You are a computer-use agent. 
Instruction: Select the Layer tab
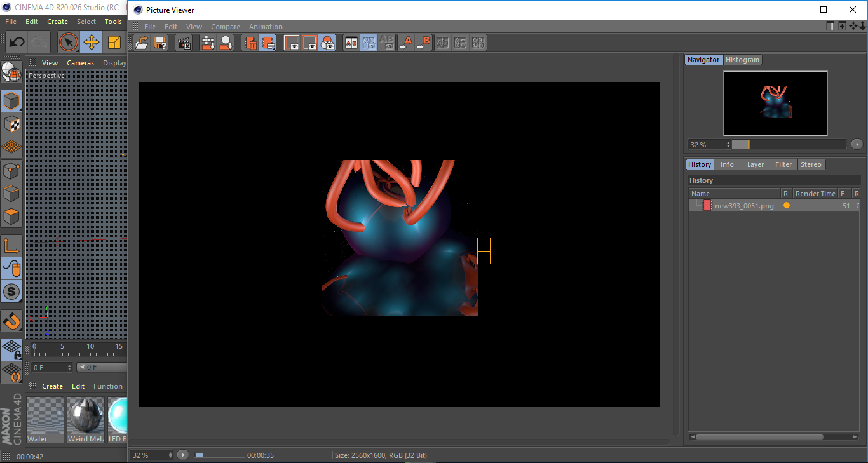tap(756, 164)
